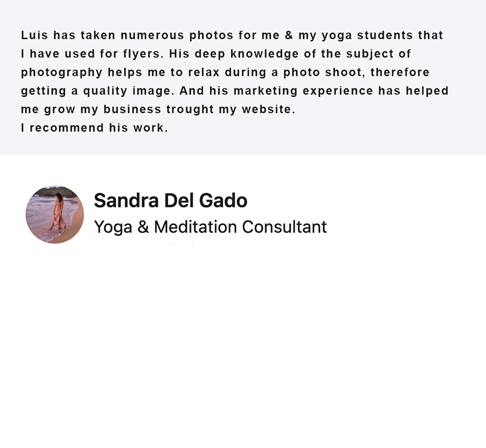Click Sandra Del Gado's round profile photo
486x448 pixels.
(55, 214)
